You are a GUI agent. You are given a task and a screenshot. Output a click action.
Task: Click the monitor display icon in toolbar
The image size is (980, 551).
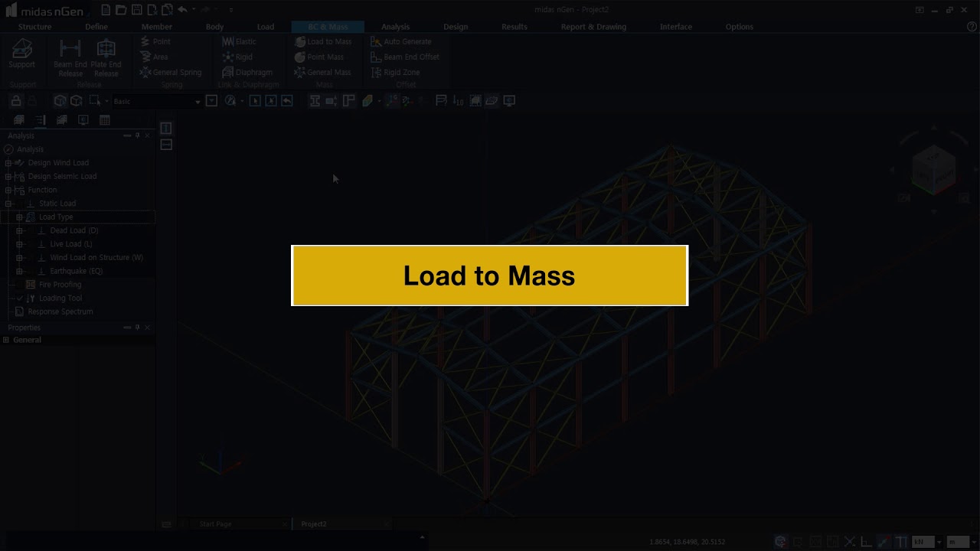509,101
